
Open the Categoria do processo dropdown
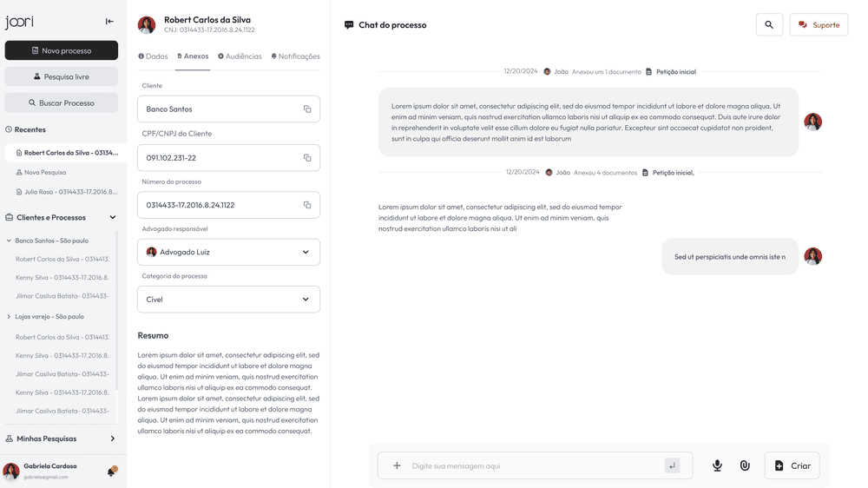coord(228,299)
